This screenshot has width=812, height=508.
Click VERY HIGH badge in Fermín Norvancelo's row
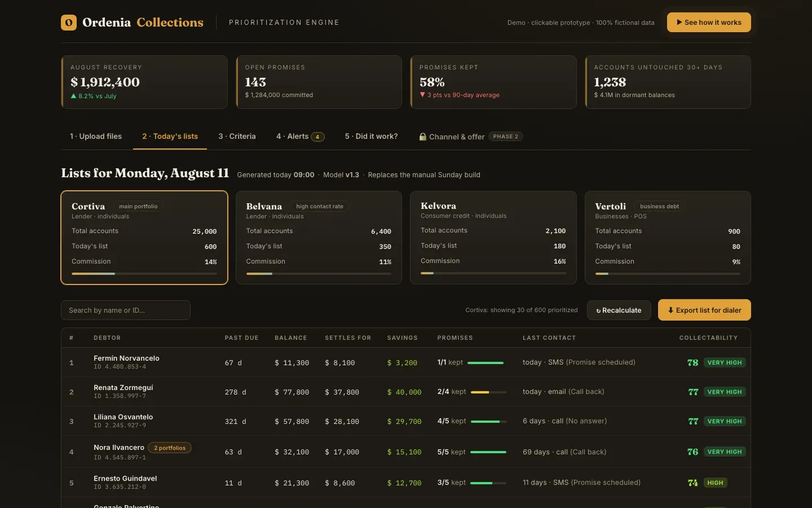[725, 362]
